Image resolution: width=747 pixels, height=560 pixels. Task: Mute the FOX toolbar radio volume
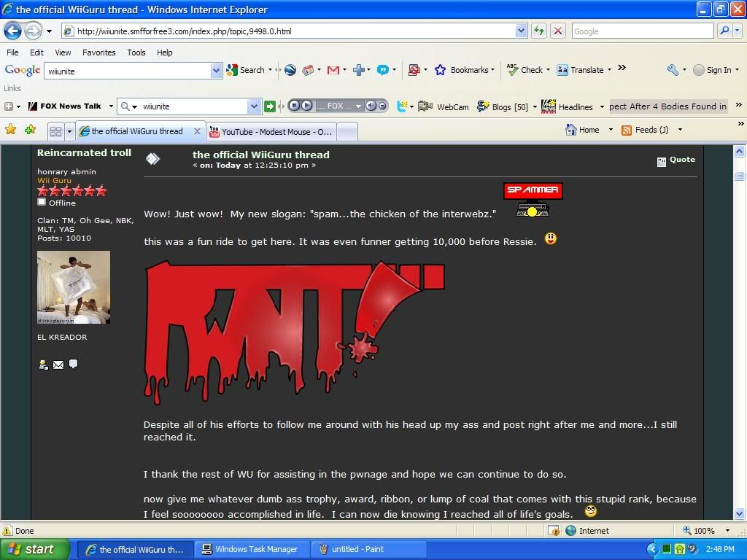(x=371, y=106)
